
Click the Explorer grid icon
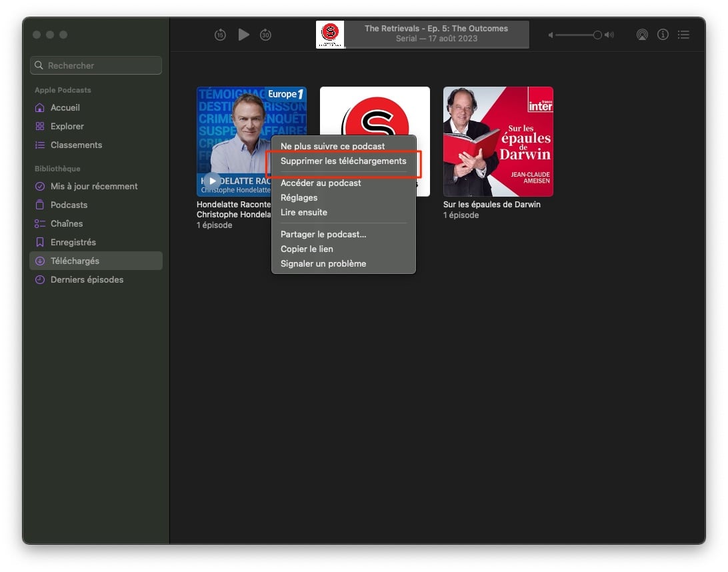[x=40, y=126]
